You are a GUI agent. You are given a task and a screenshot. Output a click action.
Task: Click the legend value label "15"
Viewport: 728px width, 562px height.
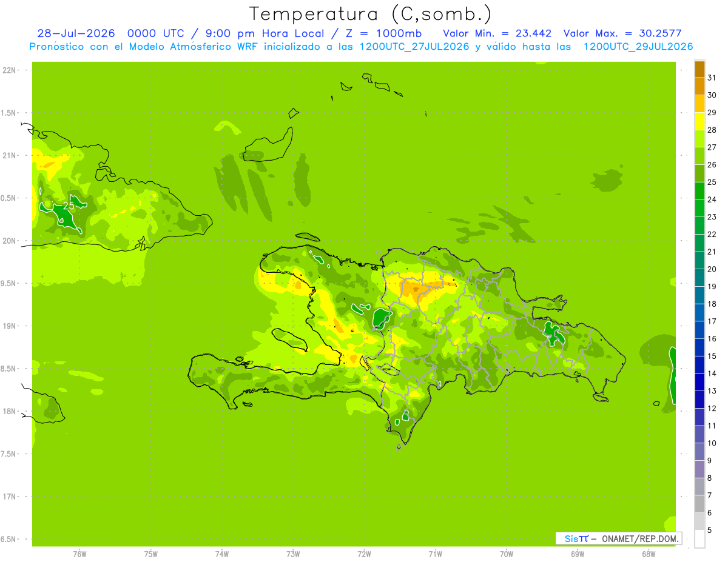712,356
